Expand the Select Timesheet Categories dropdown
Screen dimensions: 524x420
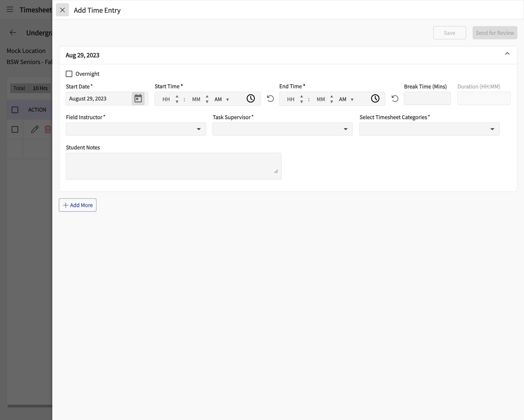pos(429,129)
